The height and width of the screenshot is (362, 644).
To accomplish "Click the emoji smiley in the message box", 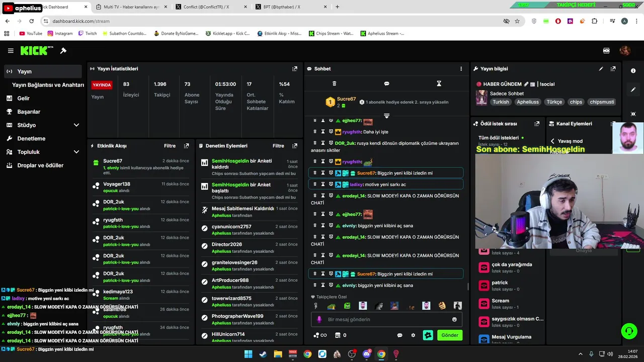I will click(x=454, y=319).
